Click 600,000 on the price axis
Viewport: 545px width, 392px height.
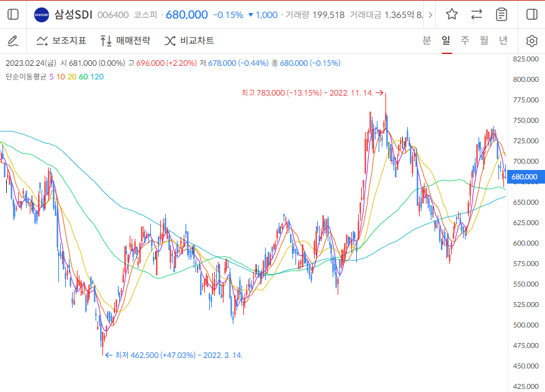[526, 243]
